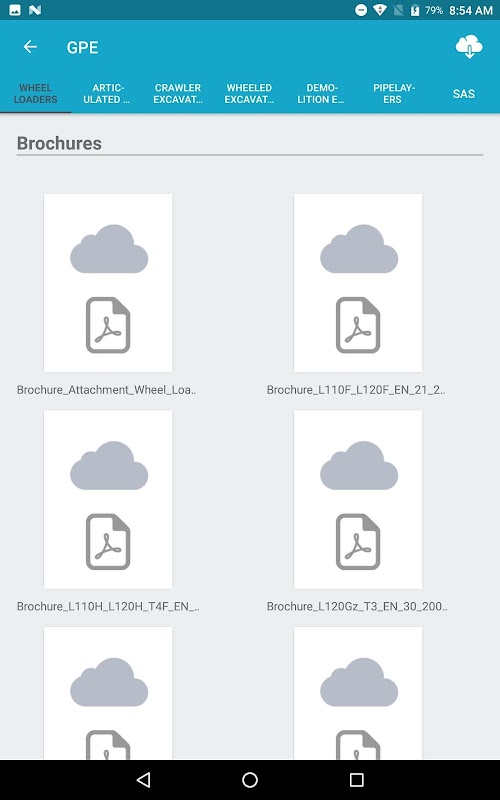Open Brochure_L110H_L120H_T4F_EN file label
This screenshot has height=800, width=500.
(x=108, y=607)
